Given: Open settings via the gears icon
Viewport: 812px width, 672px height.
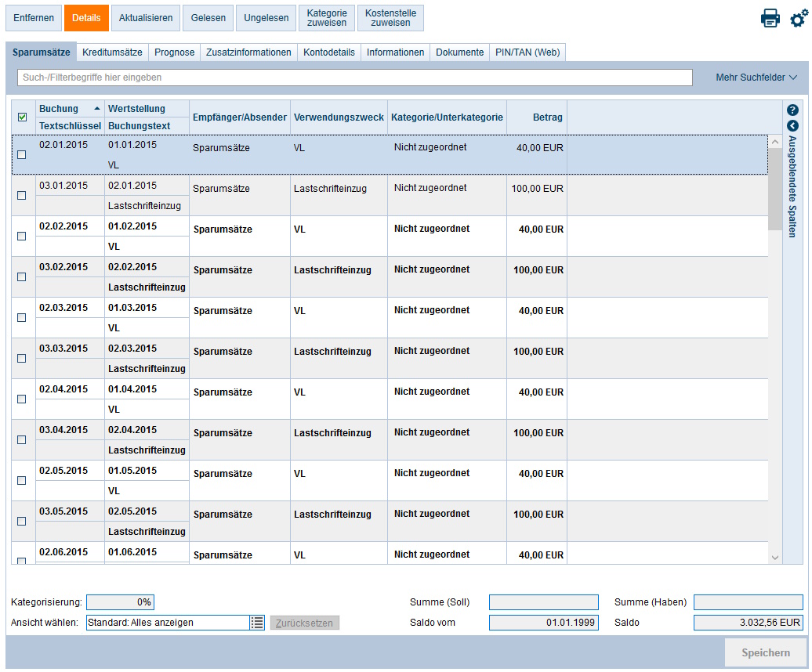Looking at the screenshot, I should (x=798, y=19).
